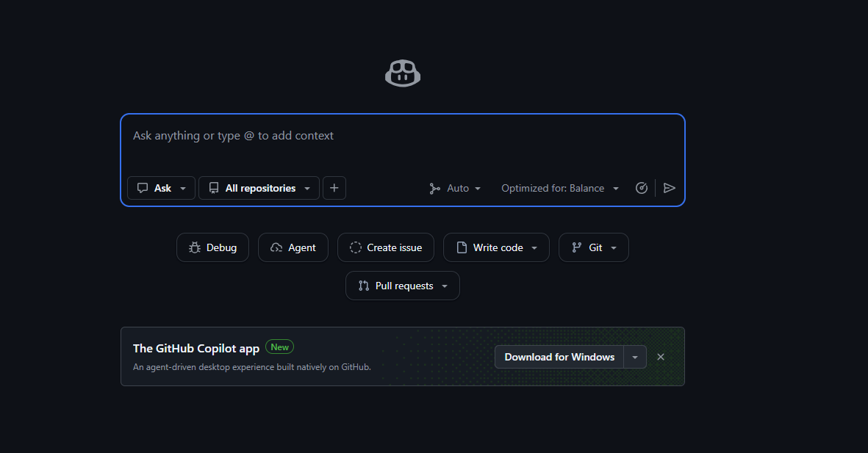
Task: Expand the Git suggestions dropdown
Action: coord(594,247)
